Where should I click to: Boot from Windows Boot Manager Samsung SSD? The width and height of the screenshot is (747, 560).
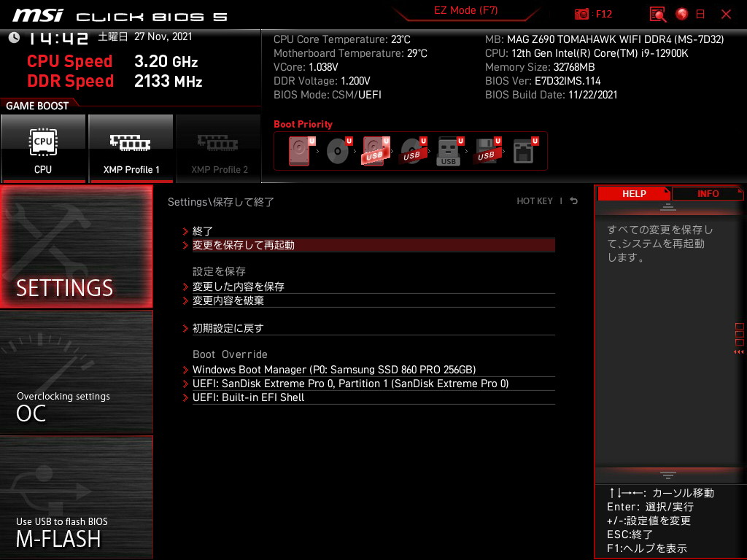tap(333, 370)
